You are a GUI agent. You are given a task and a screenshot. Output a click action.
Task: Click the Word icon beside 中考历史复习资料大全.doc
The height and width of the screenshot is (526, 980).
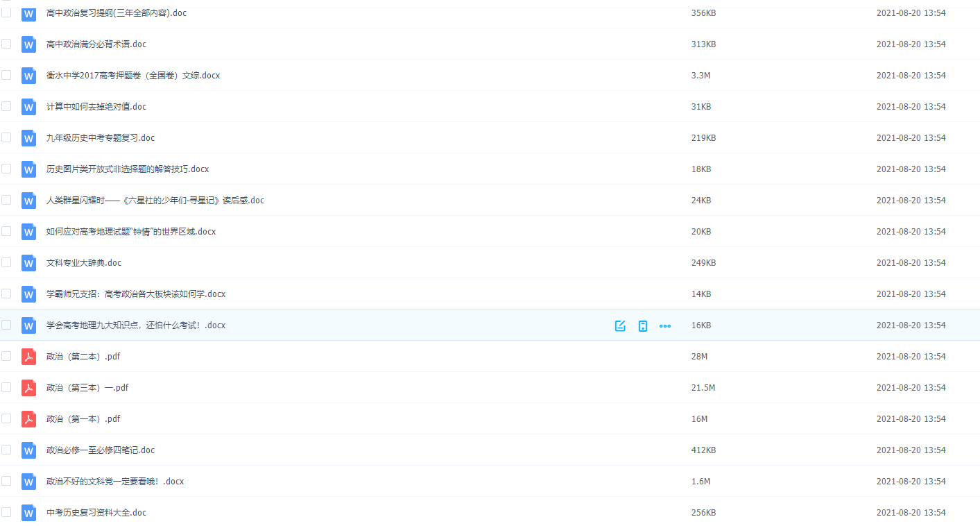tap(28, 513)
